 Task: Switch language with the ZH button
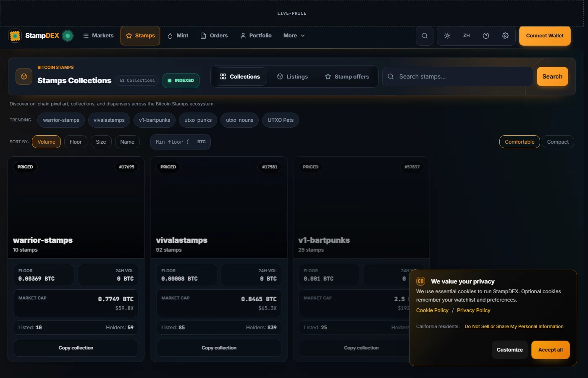[x=467, y=36]
